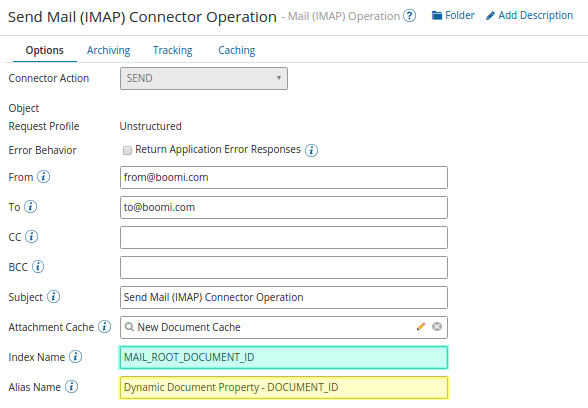Viewport: 588px width, 408px height.
Task: Click the Folder icon link
Action: coord(453,15)
